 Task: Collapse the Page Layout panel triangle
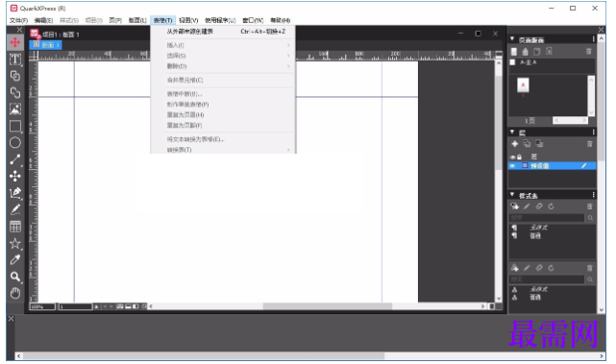512,39
